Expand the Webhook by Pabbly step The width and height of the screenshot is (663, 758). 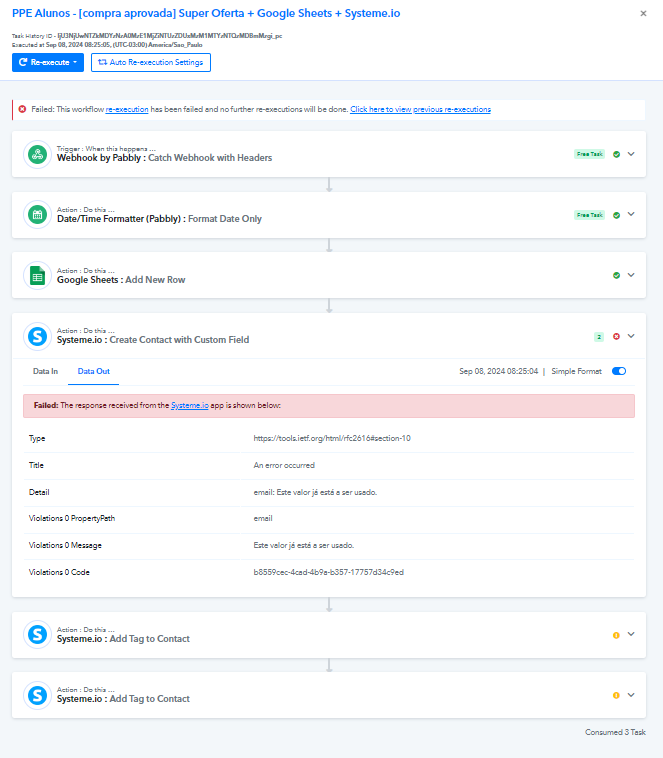[631, 154]
